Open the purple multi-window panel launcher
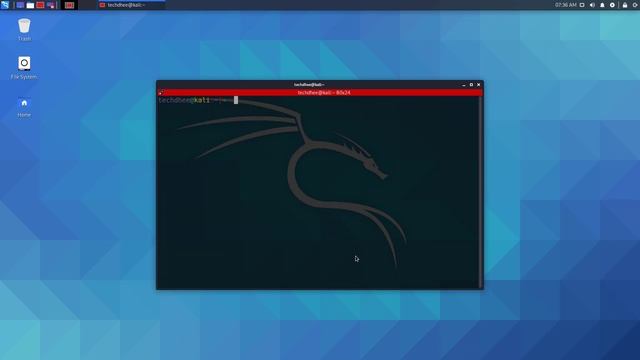This screenshot has width=640, height=360. (51, 5)
